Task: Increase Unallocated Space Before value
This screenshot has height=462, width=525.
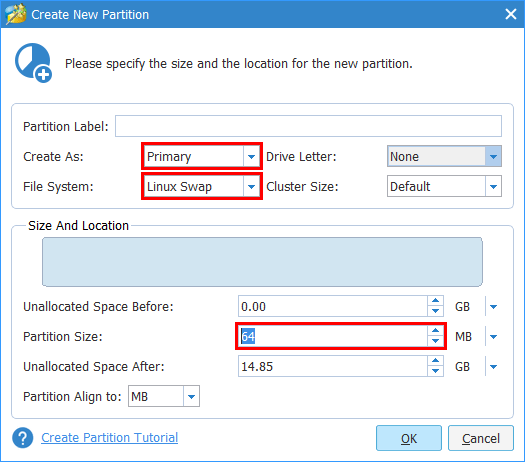Action: click(x=435, y=301)
